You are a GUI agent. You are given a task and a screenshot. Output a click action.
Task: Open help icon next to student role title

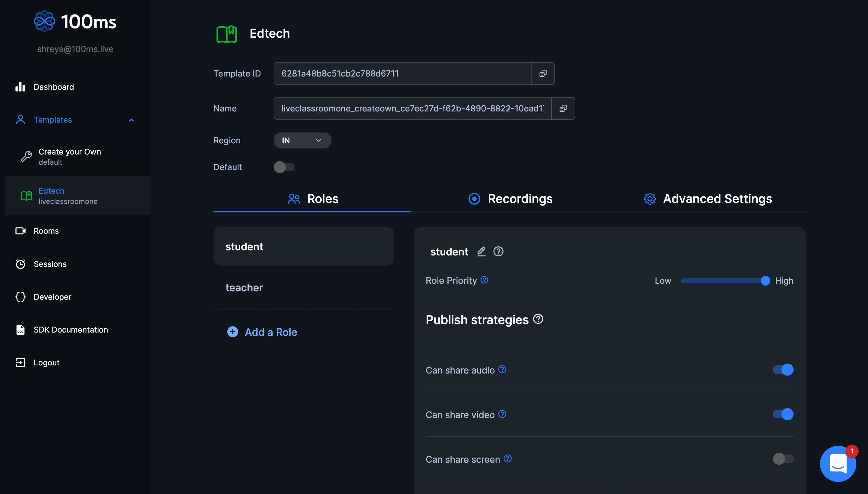pyautogui.click(x=498, y=252)
